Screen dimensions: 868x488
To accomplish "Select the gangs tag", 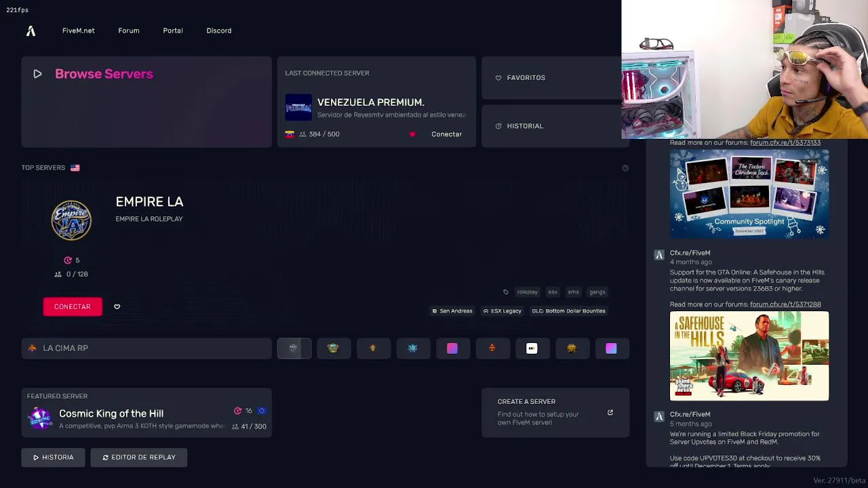I will (597, 292).
